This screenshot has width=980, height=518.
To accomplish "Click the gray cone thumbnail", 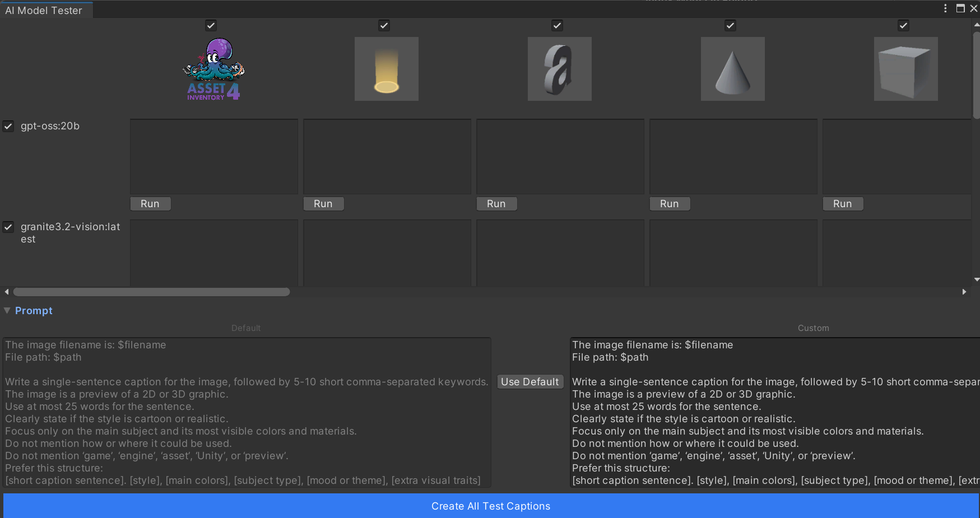I will [x=733, y=69].
